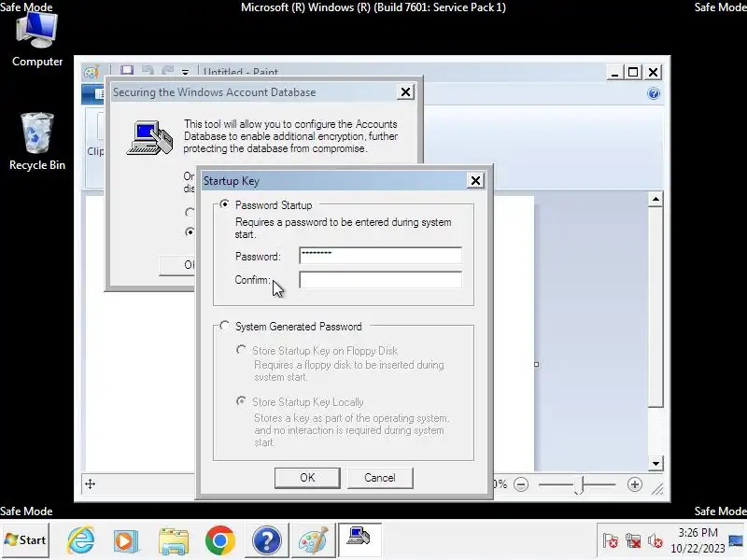Screen dimensions: 747x560
Task: Click Paint Undo icon in quick access
Action: (148, 71)
